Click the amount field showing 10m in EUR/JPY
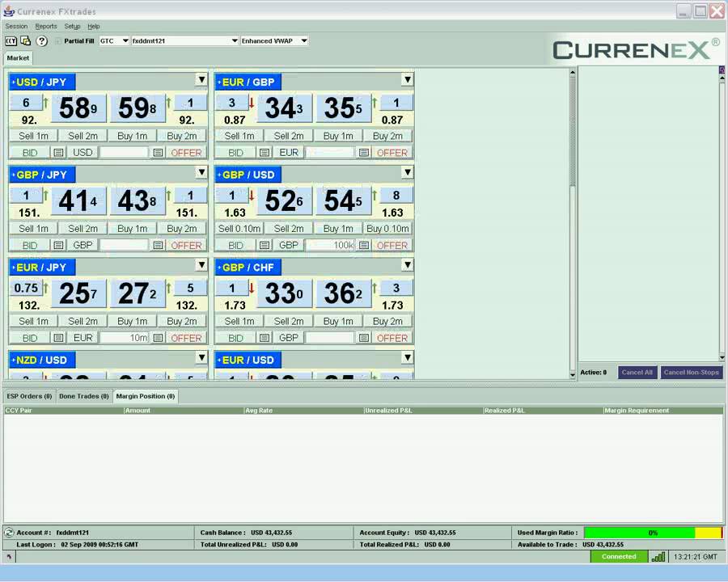Screen dimensions: 728x582 (125, 338)
